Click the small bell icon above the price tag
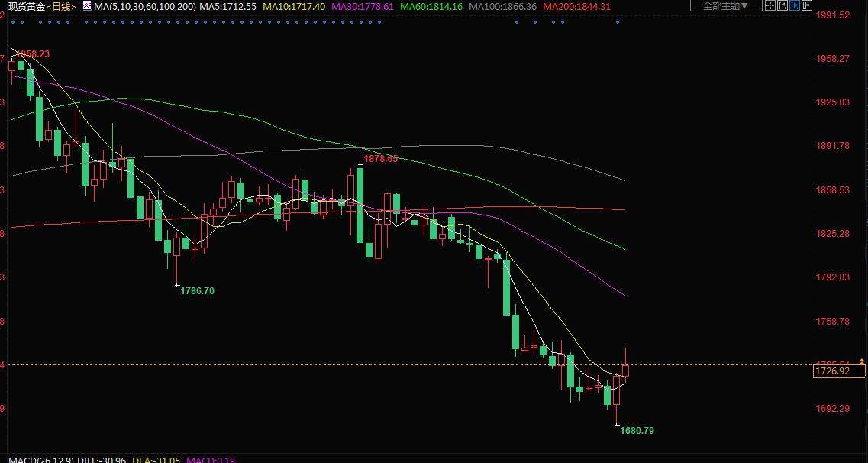This screenshot has height=463, width=868. point(861,361)
